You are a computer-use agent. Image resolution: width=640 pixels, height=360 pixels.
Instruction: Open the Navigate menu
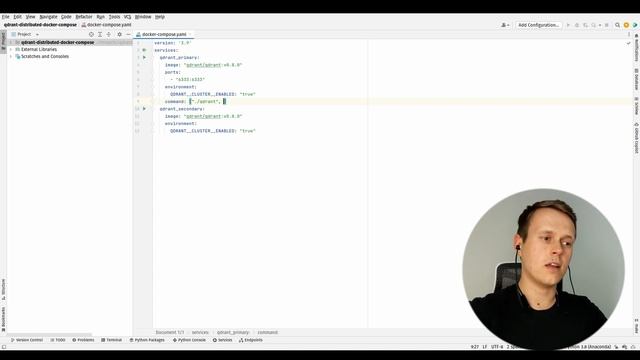[48, 17]
